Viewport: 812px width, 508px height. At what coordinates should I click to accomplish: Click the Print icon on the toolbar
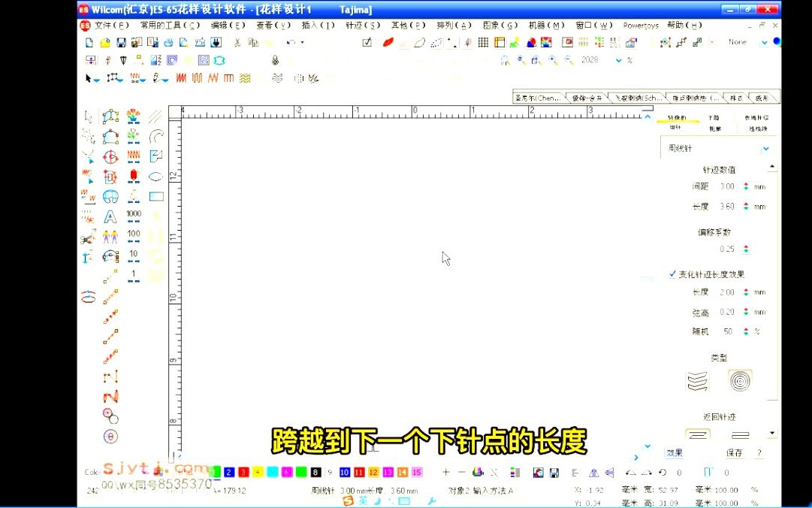click(169, 43)
